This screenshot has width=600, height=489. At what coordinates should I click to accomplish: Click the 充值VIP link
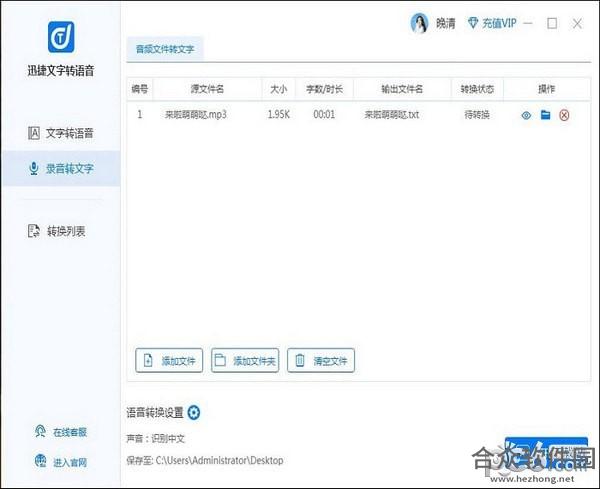point(499,23)
